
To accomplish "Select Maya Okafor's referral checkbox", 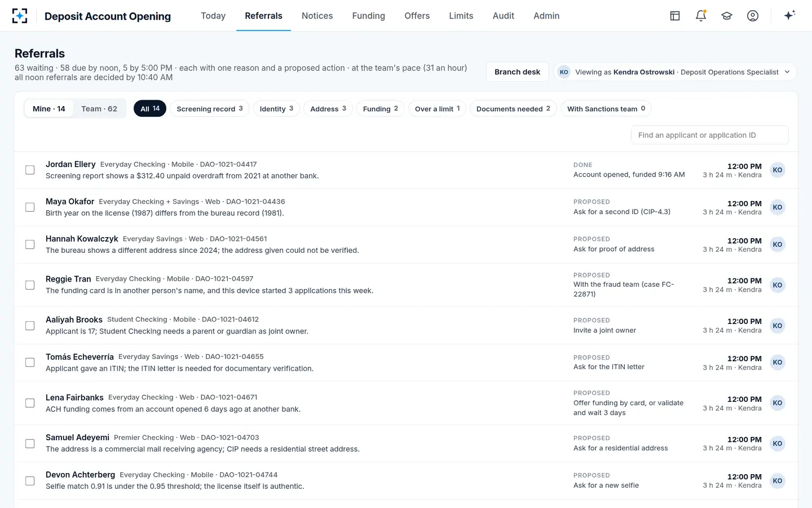I will pos(30,207).
